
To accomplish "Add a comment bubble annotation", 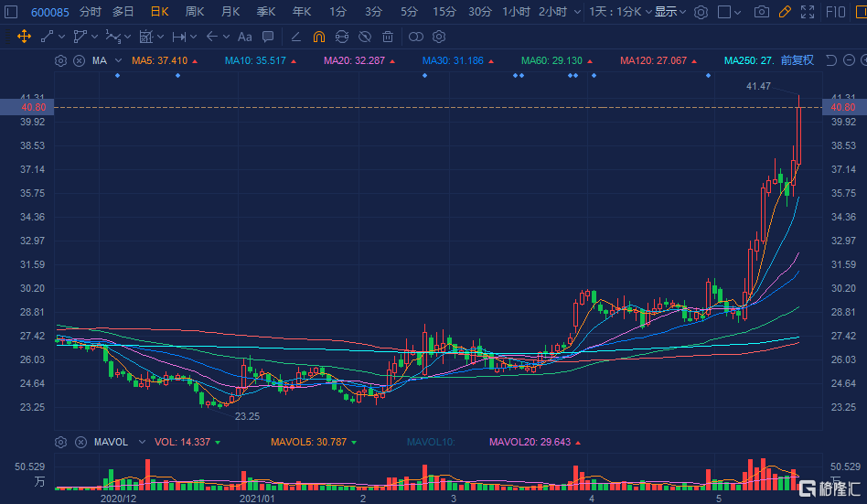I will pyautogui.click(x=268, y=37).
